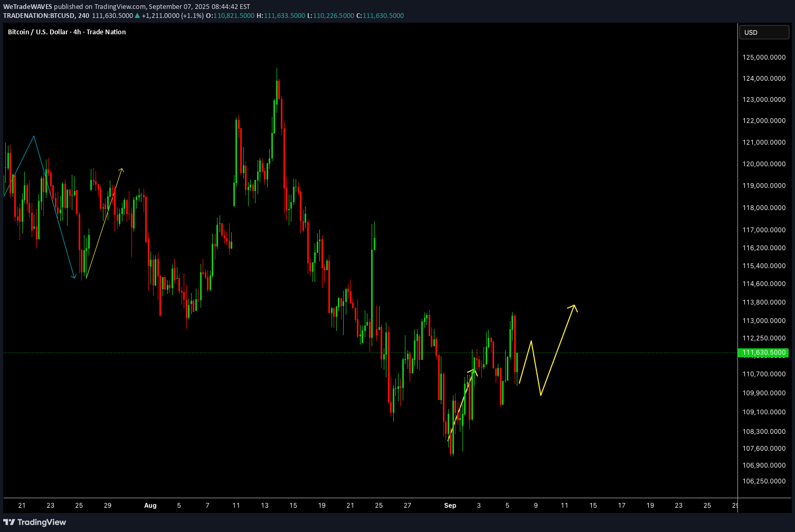This screenshot has height=532, width=795.
Task: Click the 123,000.0000 price axis label
Action: (x=764, y=100)
